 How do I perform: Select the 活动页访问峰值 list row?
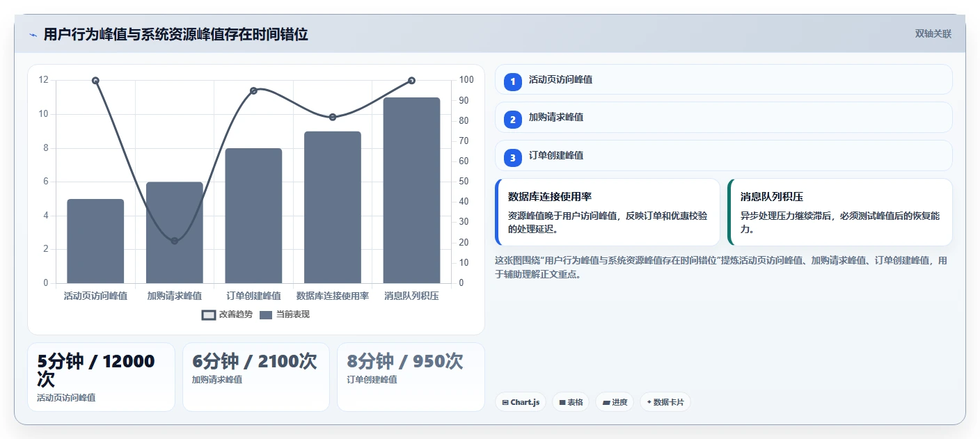click(x=724, y=79)
